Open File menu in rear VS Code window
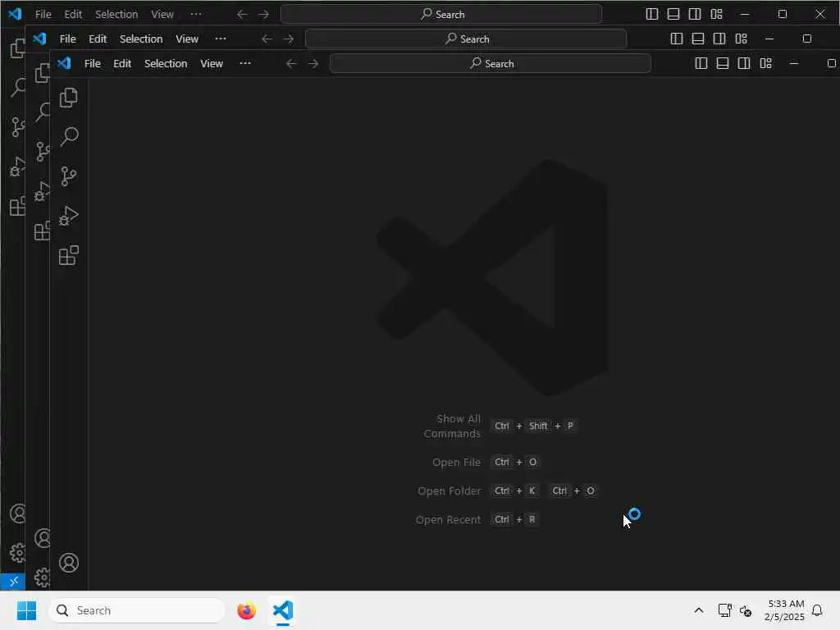840x630 pixels. coord(43,15)
